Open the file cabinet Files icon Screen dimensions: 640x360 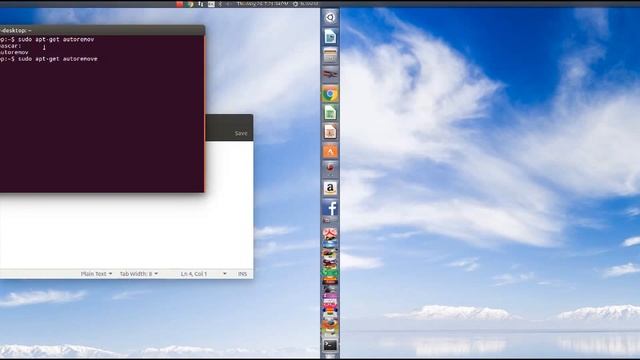point(330,55)
